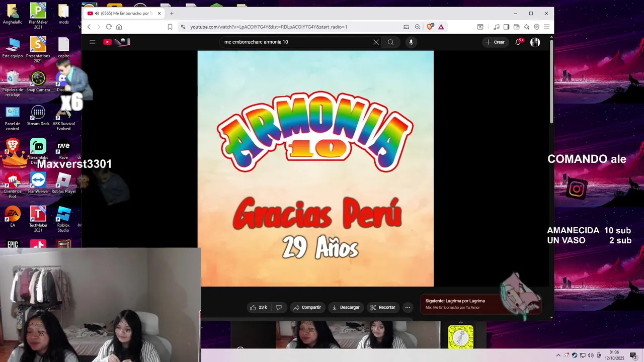Open volume control in system tray
The height and width of the screenshot is (362, 644).
pyautogui.click(x=590, y=355)
